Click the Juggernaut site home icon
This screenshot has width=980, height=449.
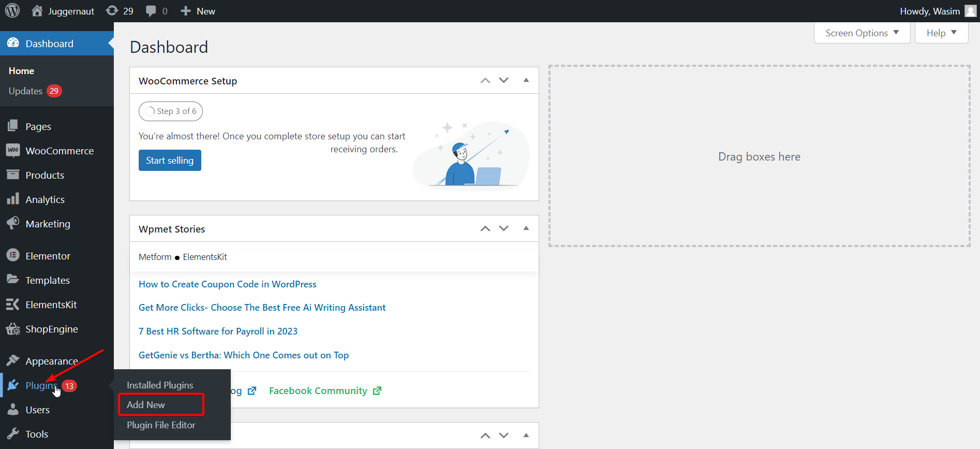tap(37, 11)
